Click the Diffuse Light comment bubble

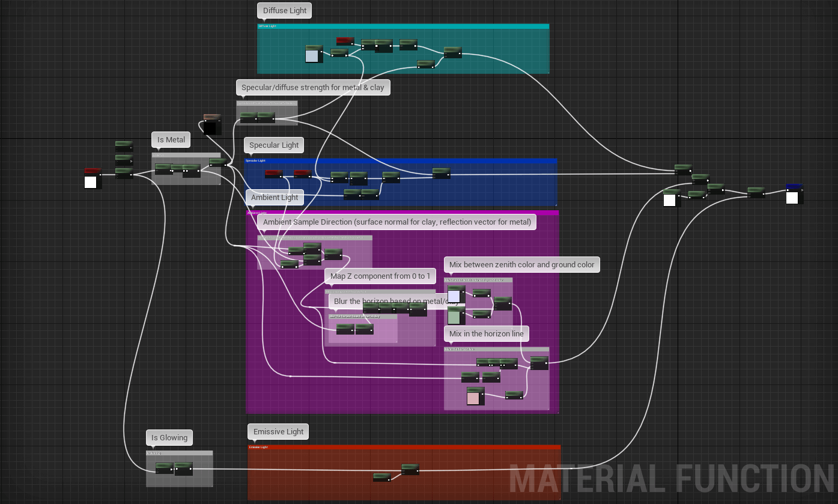[285, 10]
